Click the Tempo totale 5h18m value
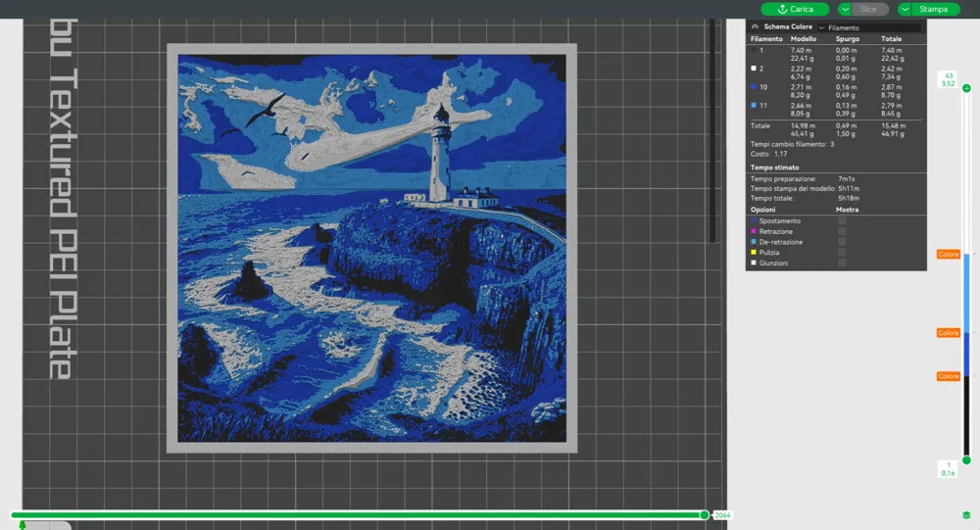Screen dimensions: 980x530 848,198
